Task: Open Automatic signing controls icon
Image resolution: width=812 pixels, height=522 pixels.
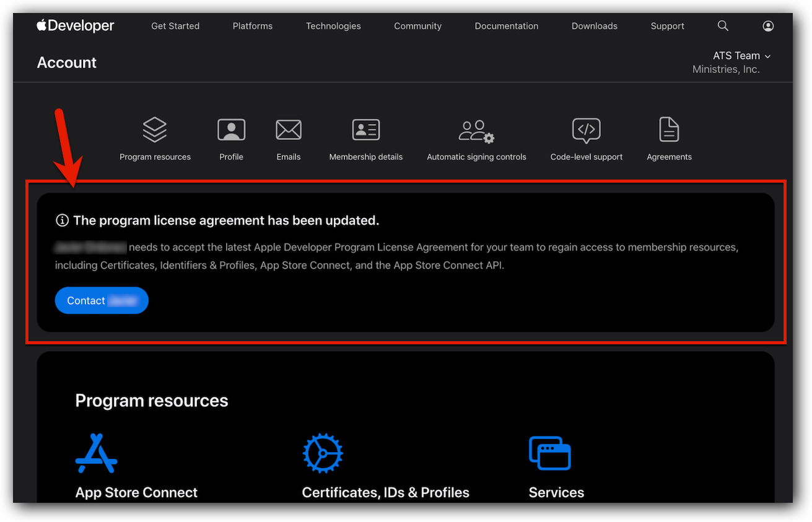Action: 476,131
